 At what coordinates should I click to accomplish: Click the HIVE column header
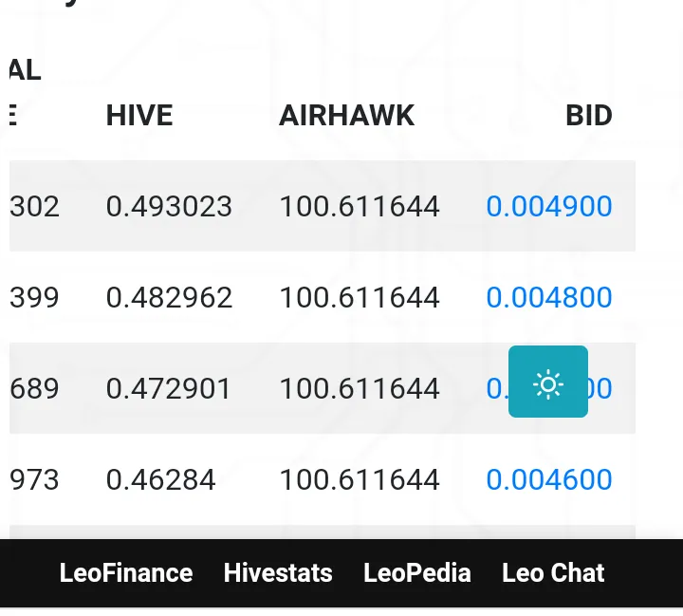coord(139,116)
